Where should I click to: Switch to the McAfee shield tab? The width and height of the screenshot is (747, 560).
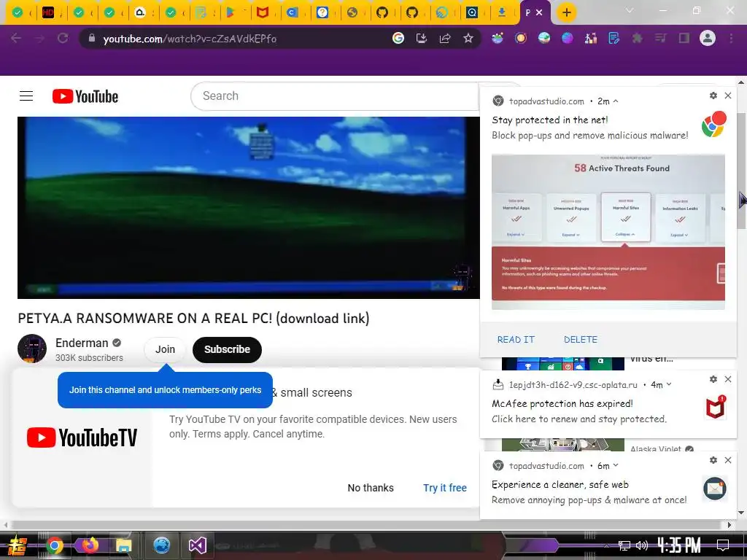pos(262,13)
